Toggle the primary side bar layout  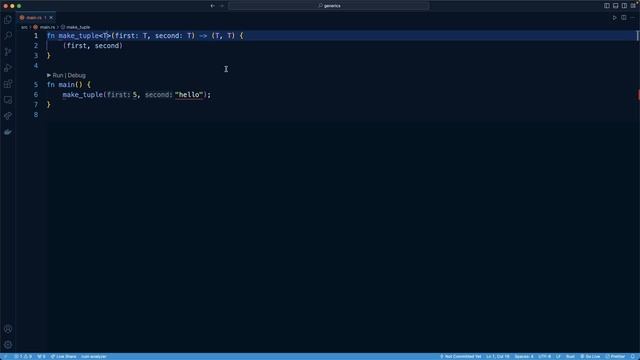pos(607,6)
